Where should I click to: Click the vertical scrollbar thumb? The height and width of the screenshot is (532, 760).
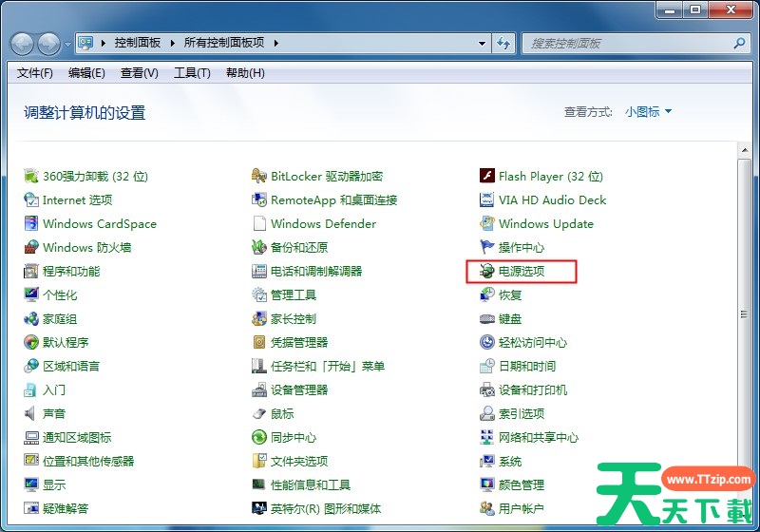click(x=744, y=315)
